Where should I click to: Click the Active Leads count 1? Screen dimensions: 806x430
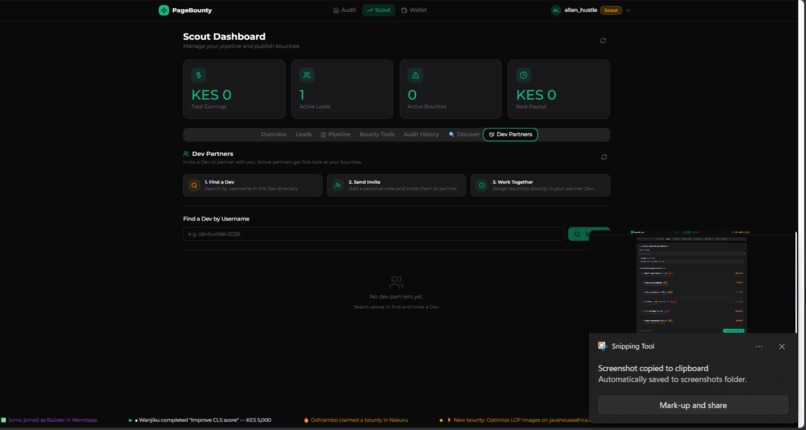tap(302, 95)
